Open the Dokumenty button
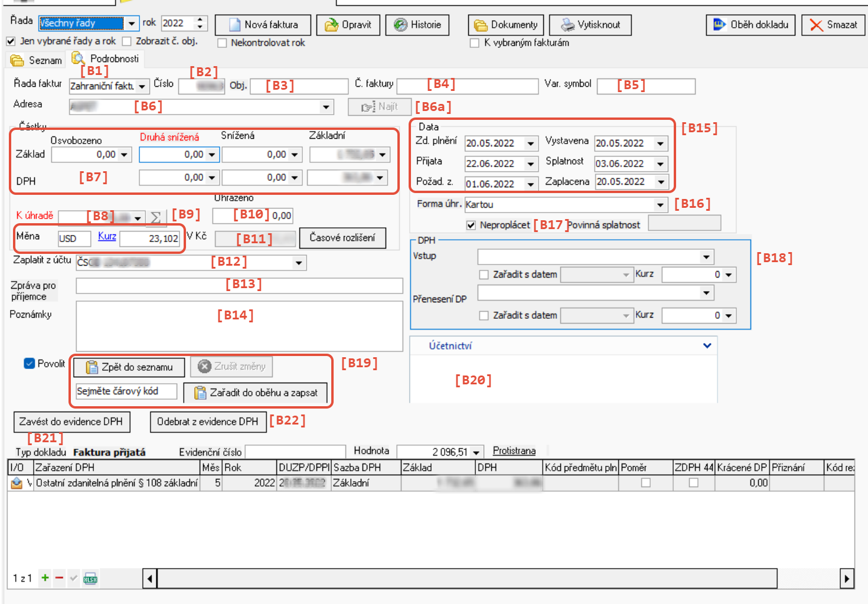This screenshot has height=604, width=868. pos(507,25)
